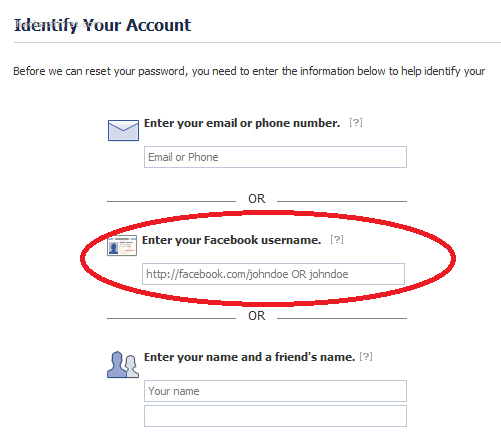Click the two friends silhouette icon
501x446 pixels.
tap(123, 364)
